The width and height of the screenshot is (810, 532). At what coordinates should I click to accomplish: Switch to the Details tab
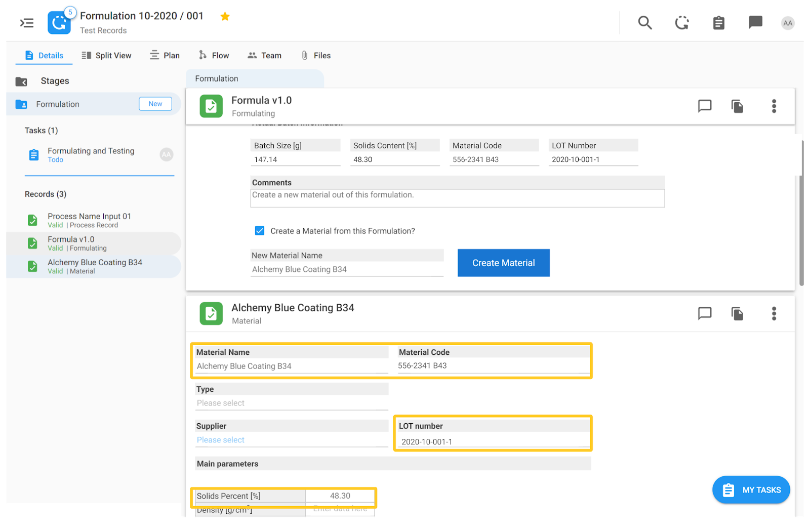44,56
